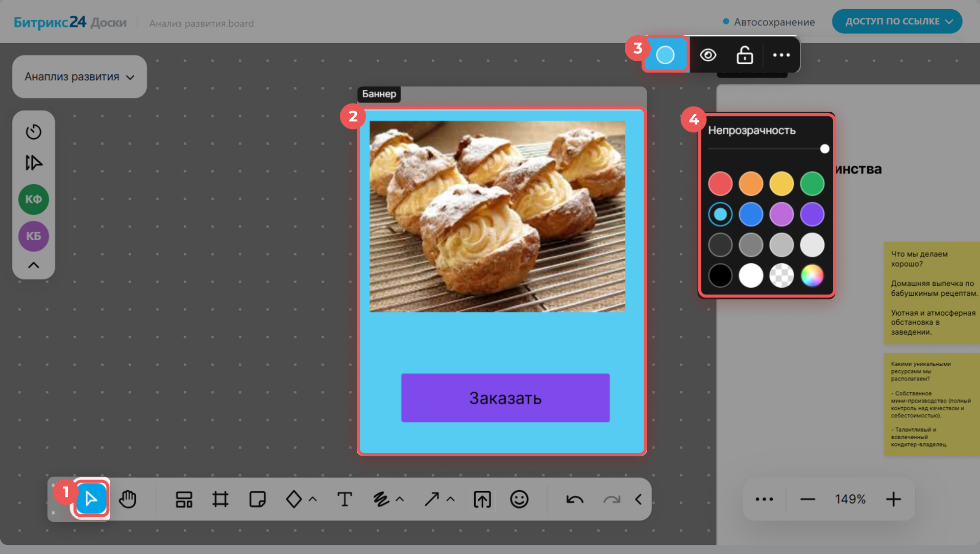The image size is (980, 554).
Task: Start the timer in left sidebar
Action: click(34, 132)
